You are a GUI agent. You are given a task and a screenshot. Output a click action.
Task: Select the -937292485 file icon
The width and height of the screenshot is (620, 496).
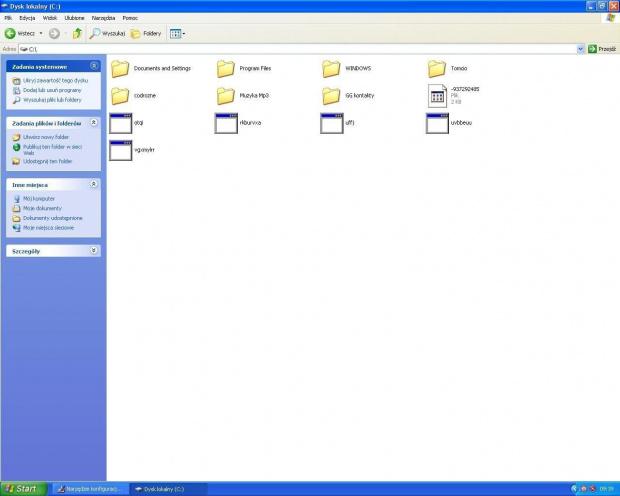pyautogui.click(x=437, y=95)
